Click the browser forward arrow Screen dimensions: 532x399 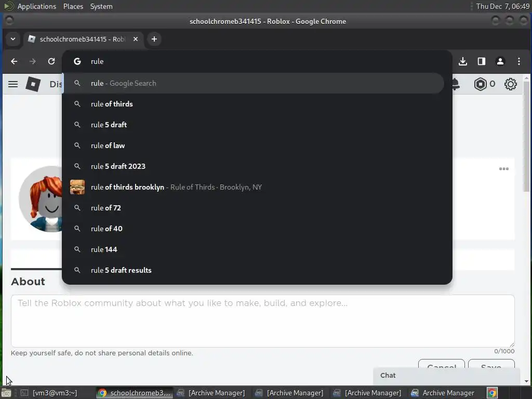tap(33, 61)
